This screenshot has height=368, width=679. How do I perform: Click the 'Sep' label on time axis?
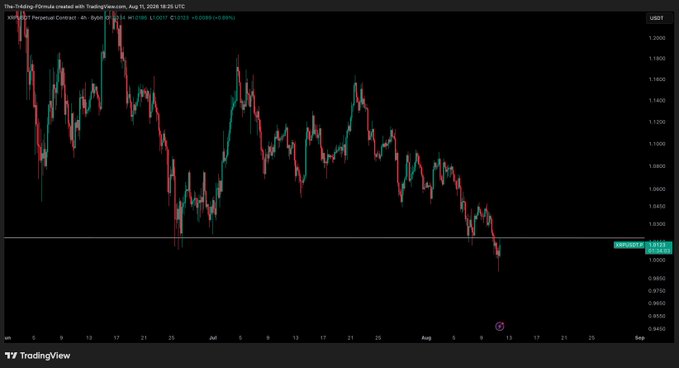tap(640, 338)
